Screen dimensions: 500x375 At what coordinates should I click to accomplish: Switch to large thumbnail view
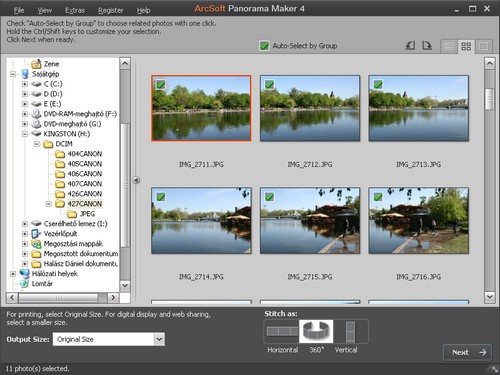point(483,46)
